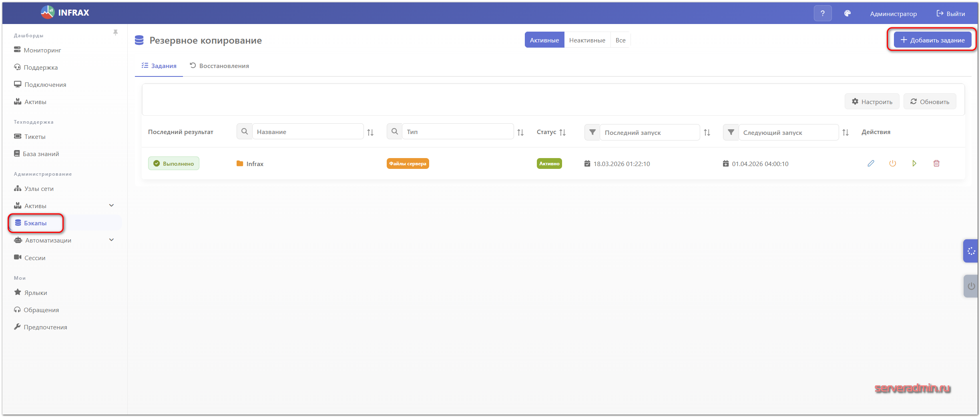Viewport: 980px width, 417px height.
Task: Open the floating blue spinner side panel
Action: click(x=971, y=251)
